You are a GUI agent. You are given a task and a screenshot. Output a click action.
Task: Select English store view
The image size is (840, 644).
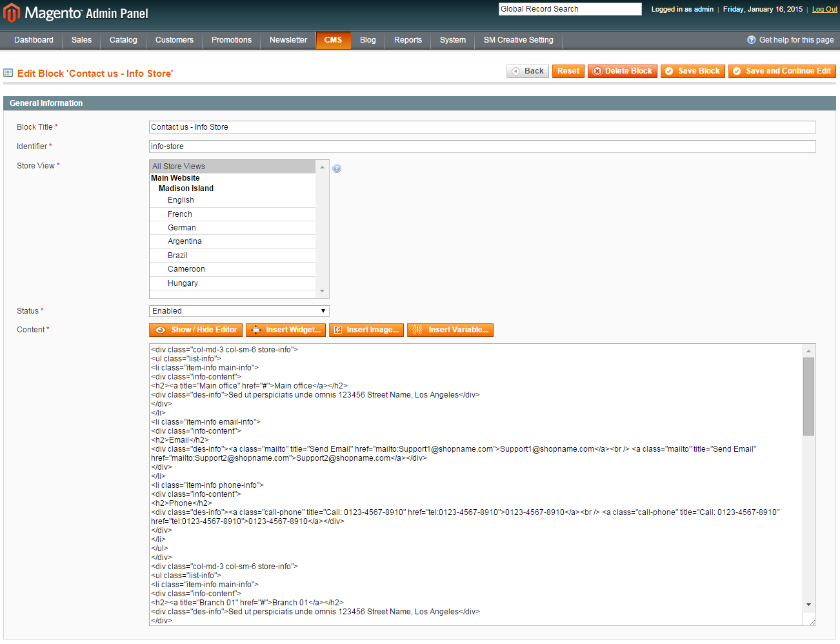232,200
